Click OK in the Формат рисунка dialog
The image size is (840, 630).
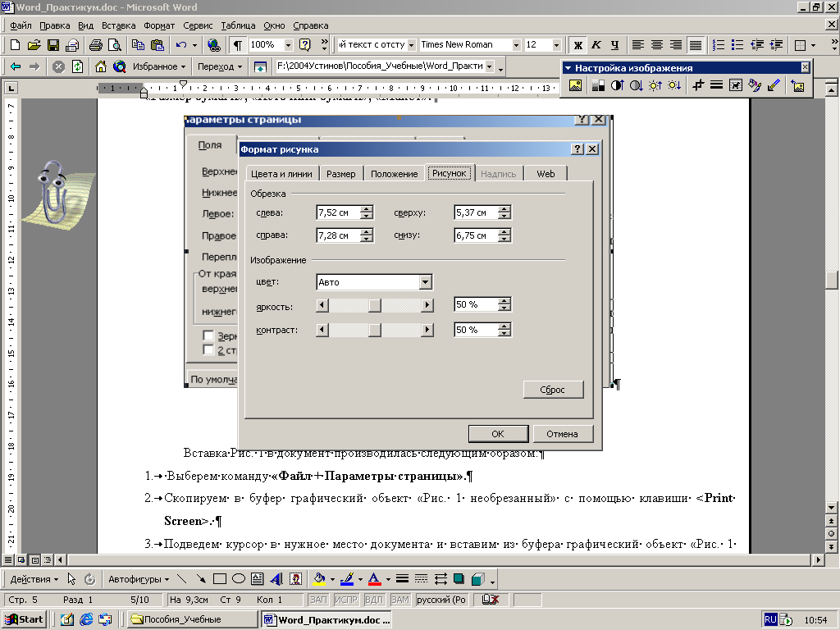point(497,433)
